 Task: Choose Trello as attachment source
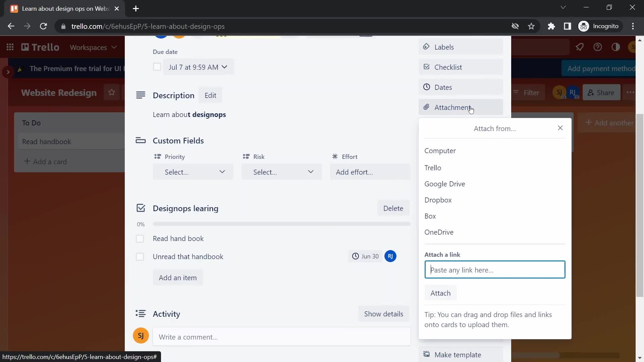(495, 168)
